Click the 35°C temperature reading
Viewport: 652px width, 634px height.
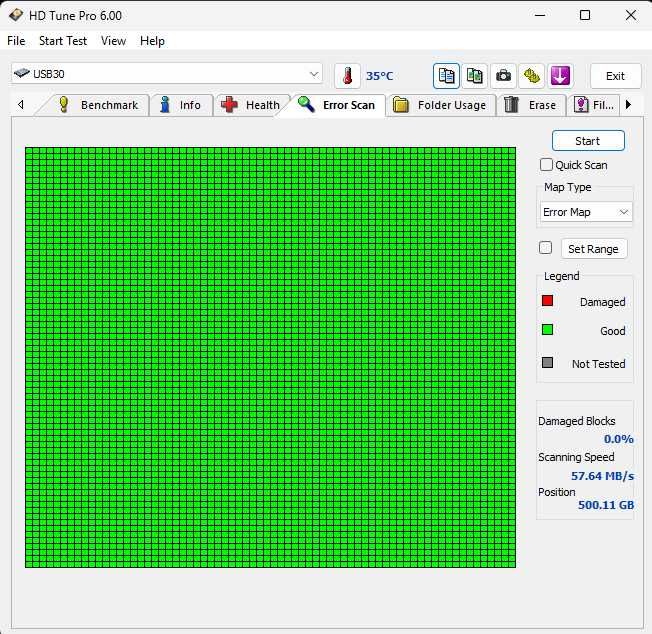pyautogui.click(x=379, y=76)
